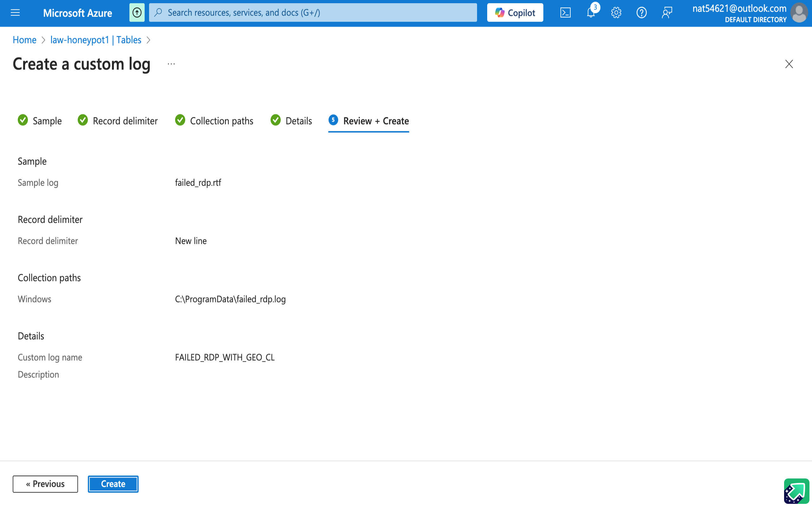The image size is (812, 507).
Task: Navigate to the Home breadcrumb link
Action: (x=24, y=40)
